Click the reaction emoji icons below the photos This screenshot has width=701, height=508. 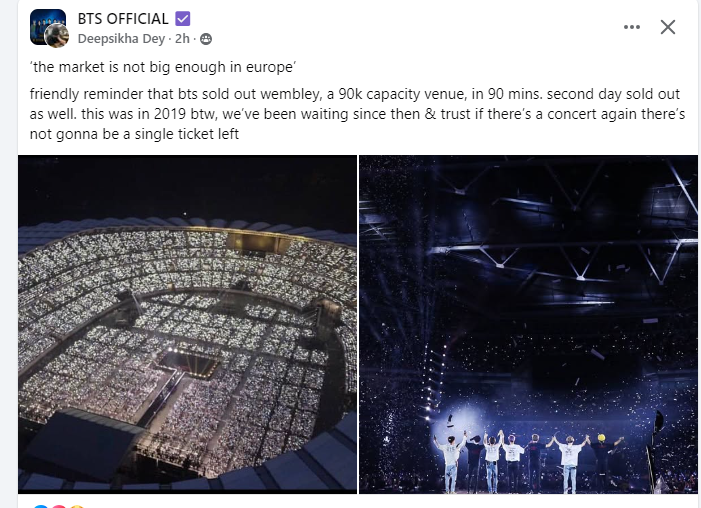click(x=50, y=505)
